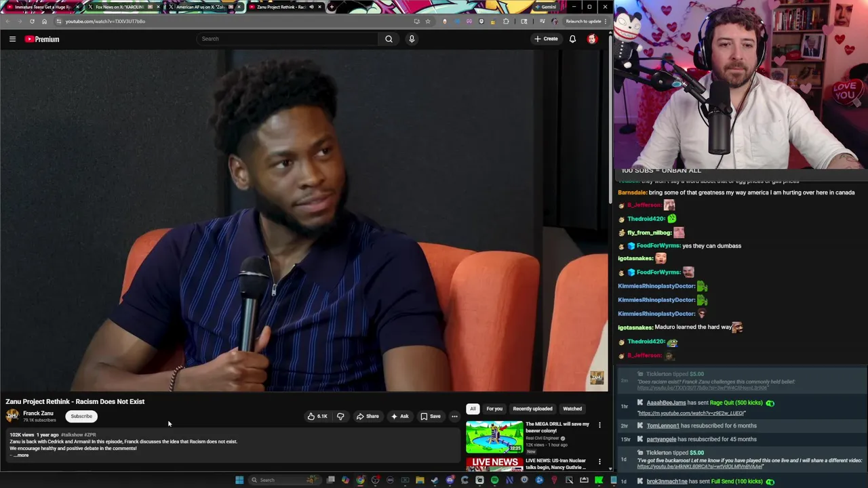
Task: Open a new browser tab
Action: point(331,7)
